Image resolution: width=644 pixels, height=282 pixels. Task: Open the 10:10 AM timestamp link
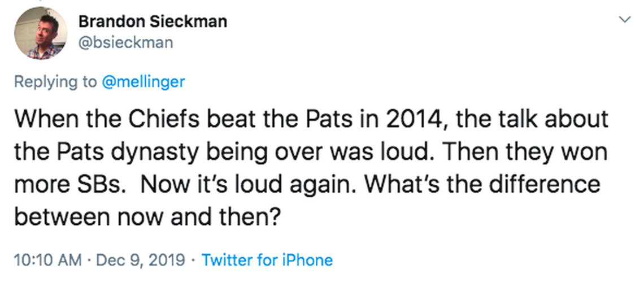(47, 260)
